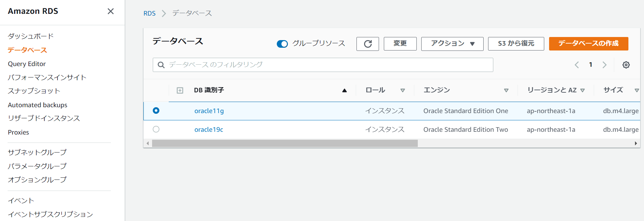This screenshot has height=221, width=644.
Task: Click インスタンス role in the oracle19c row
Action: coord(385,130)
